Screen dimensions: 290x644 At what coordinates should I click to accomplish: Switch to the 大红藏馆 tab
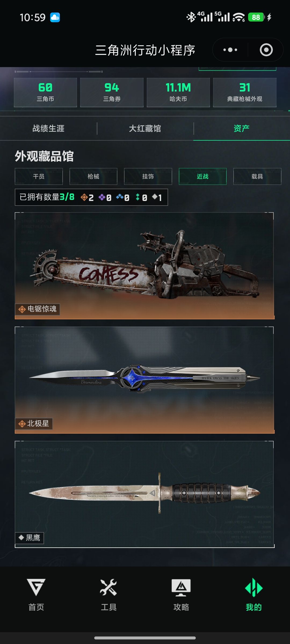[x=145, y=128]
